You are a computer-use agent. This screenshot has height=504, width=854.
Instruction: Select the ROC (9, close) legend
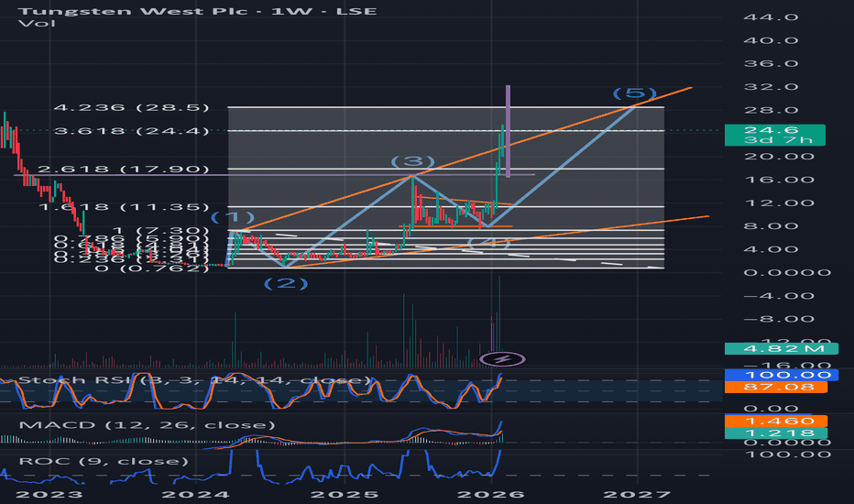point(104,461)
